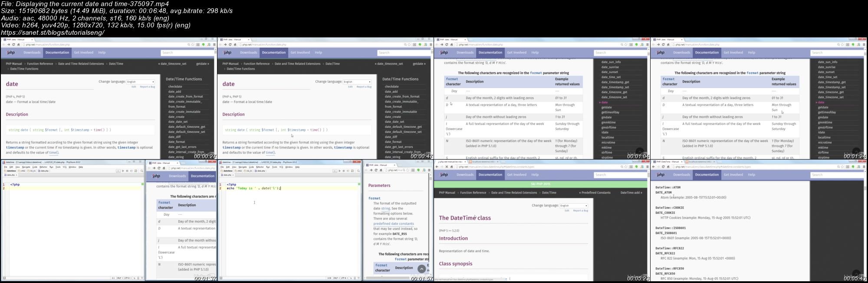Open the Change language dropdown in the 00:05:23 frame
868x283 pixels.
pyautogui.click(x=574, y=206)
